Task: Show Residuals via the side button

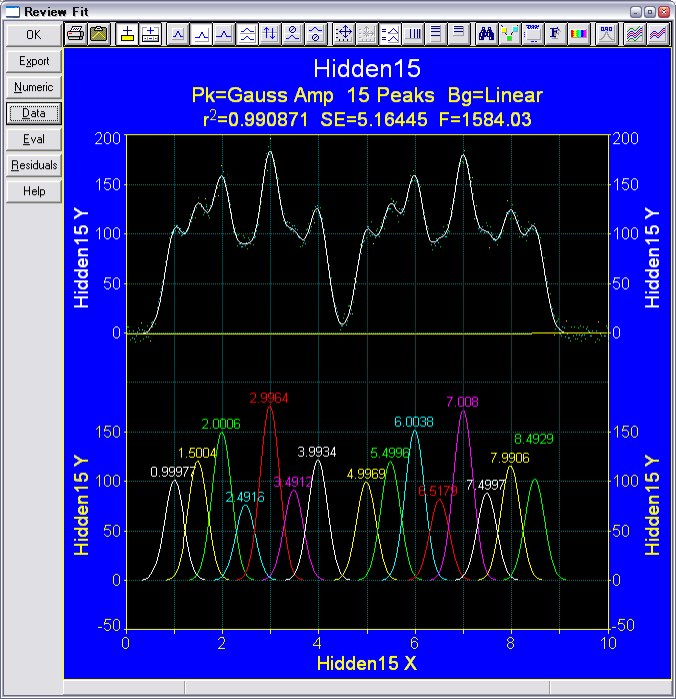Action: click(34, 165)
